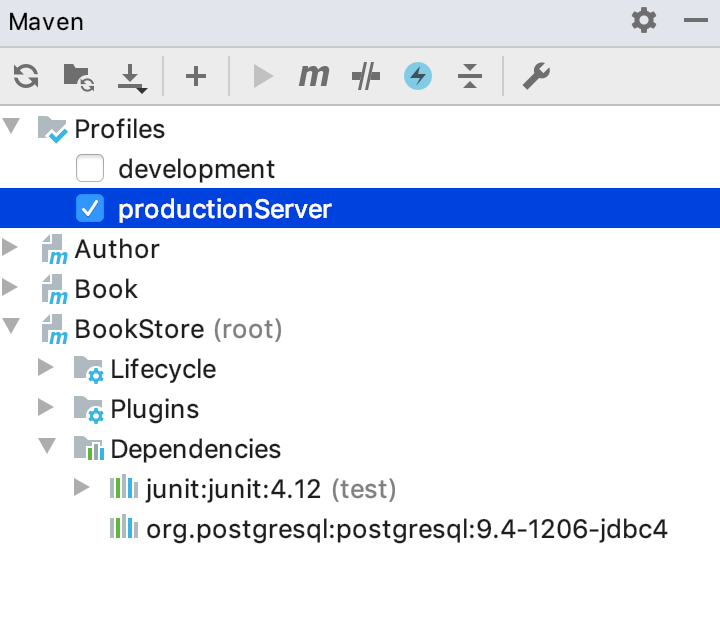Select the org.postgresql:postgresql dependency item
The image size is (720, 624).
tap(406, 528)
